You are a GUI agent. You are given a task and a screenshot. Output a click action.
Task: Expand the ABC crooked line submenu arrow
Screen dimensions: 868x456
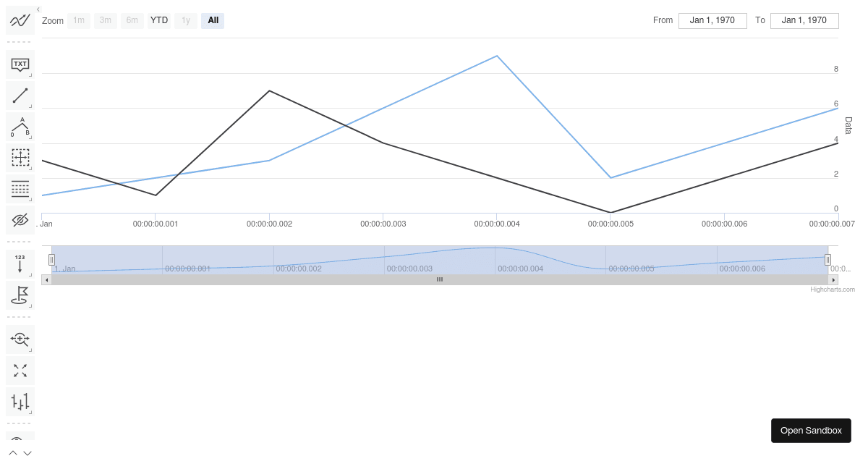[x=30, y=137]
